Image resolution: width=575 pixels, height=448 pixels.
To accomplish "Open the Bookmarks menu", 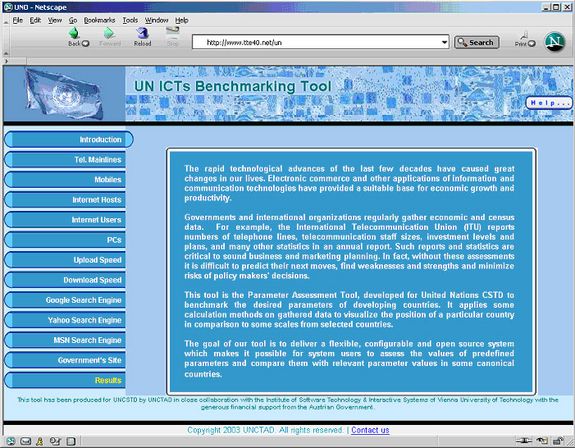I will [x=99, y=20].
